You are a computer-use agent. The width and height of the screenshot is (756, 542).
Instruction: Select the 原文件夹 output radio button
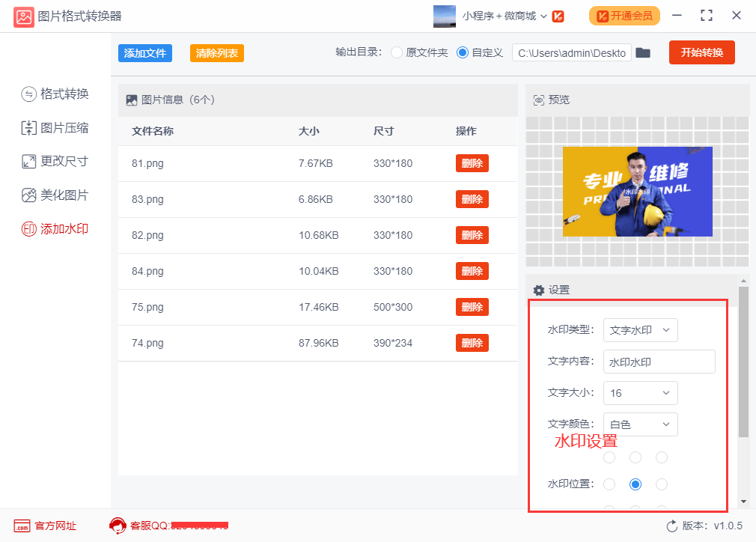point(396,52)
